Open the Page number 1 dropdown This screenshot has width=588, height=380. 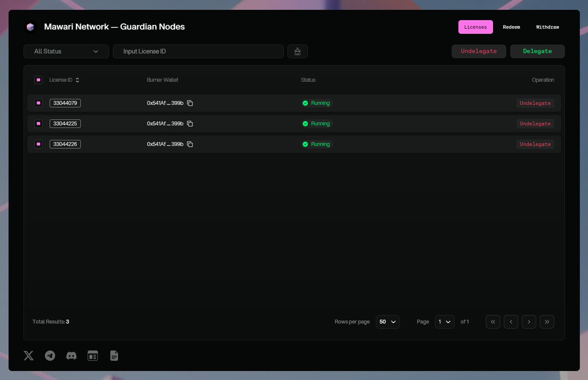[x=444, y=322]
